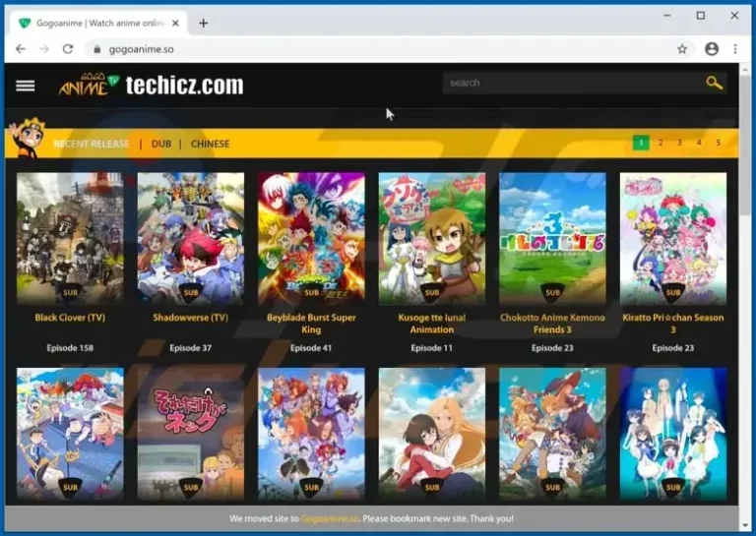Click SUB badge on Shadowverse poster
The width and height of the screenshot is (756, 536).
(x=190, y=293)
